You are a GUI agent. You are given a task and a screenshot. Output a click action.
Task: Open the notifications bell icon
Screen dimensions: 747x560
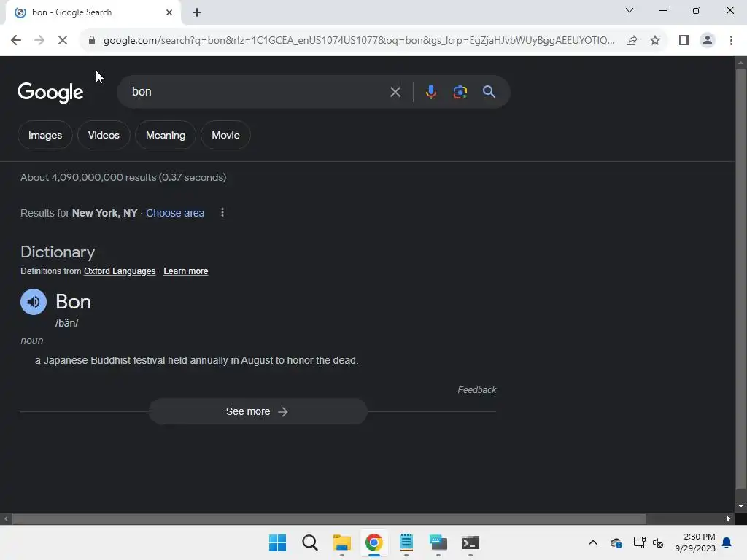click(x=727, y=542)
